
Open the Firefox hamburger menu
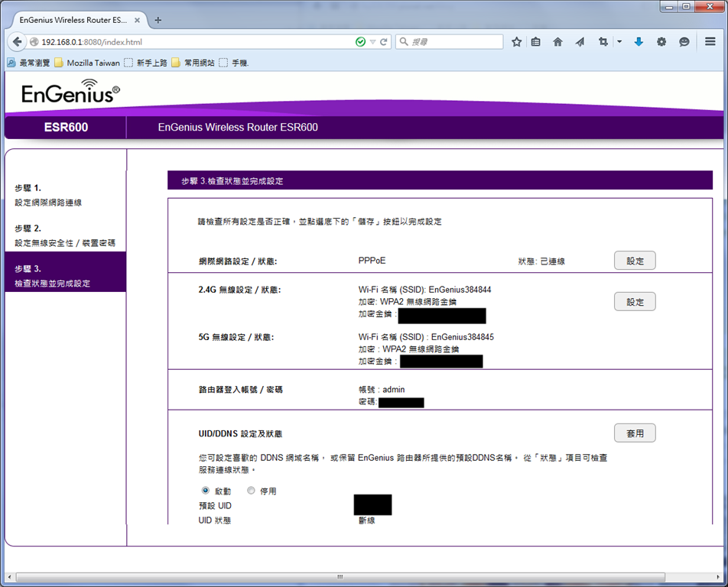coord(710,42)
